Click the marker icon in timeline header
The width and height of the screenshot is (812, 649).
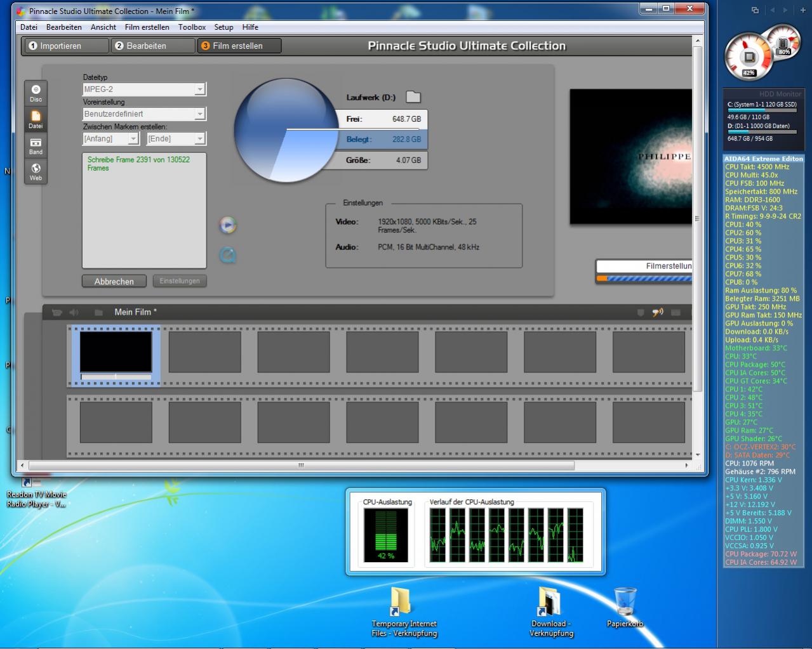tap(640, 312)
